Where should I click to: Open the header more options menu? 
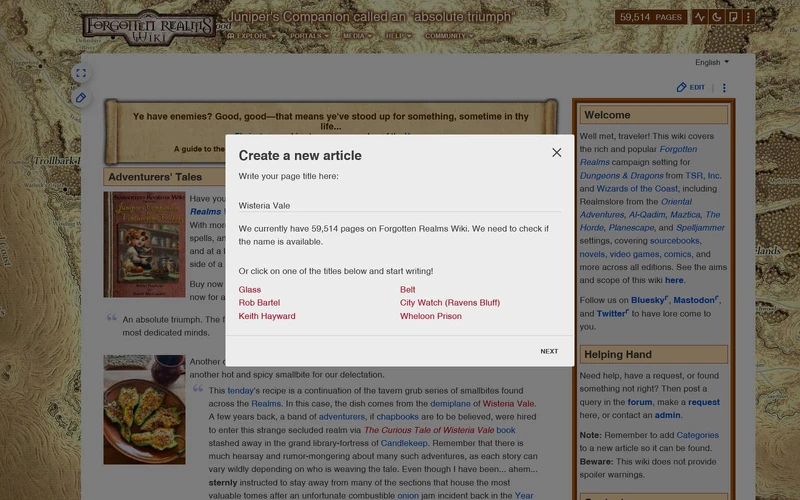coord(748,17)
